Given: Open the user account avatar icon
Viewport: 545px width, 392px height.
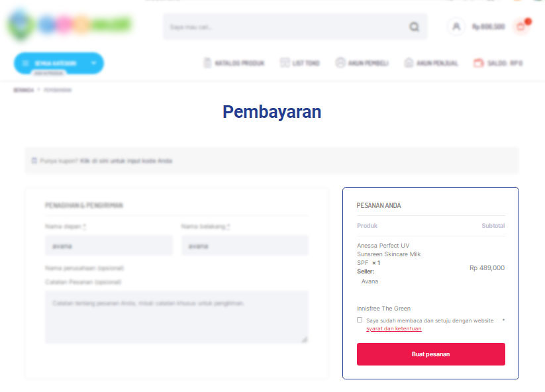Looking at the screenshot, I should tap(456, 26).
